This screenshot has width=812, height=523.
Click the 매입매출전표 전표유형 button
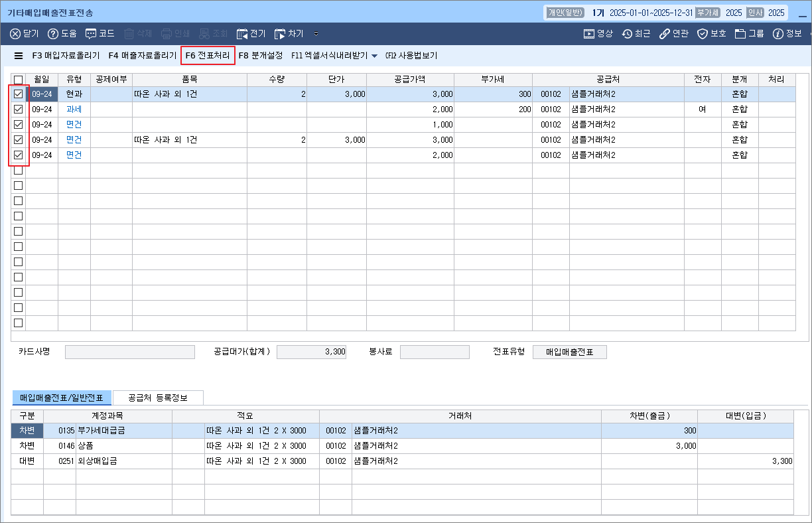coord(570,352)
